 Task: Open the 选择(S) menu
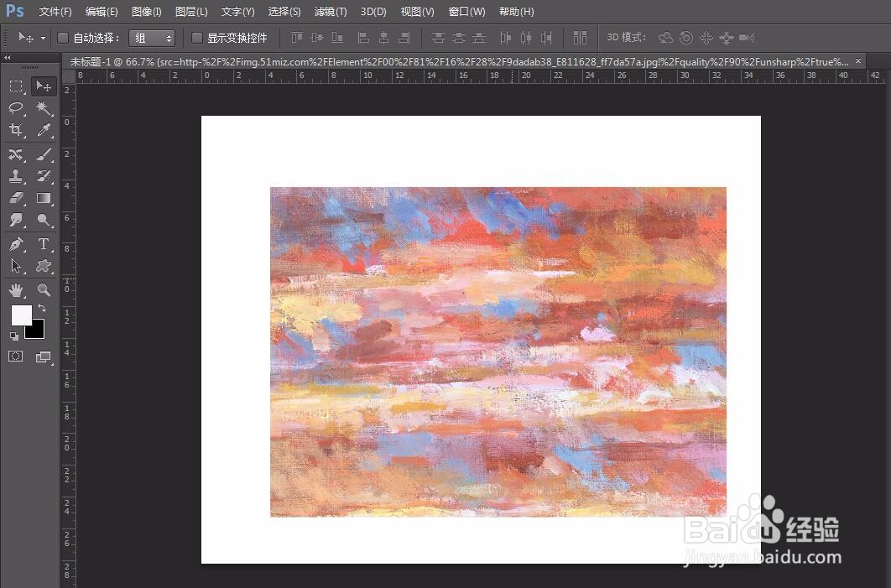[x=284, y=12]
